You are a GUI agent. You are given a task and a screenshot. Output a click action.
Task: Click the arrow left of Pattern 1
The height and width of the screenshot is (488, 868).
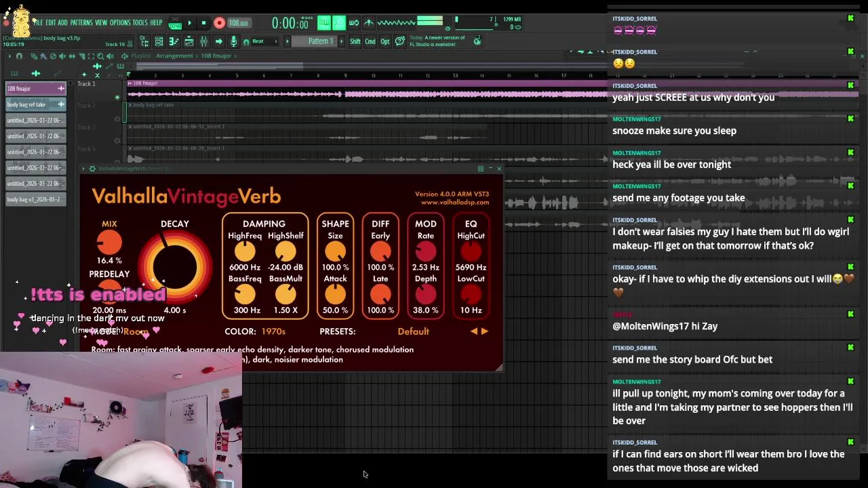[x=288, y=41]
